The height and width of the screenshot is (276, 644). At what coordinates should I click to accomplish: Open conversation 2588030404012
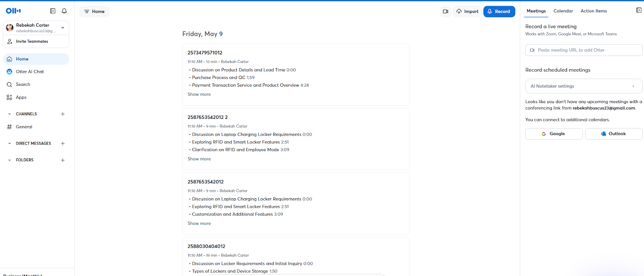click(206, 246)
